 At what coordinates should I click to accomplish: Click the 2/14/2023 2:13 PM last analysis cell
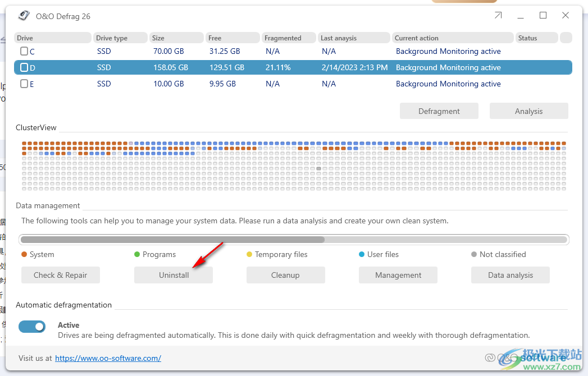354,67
